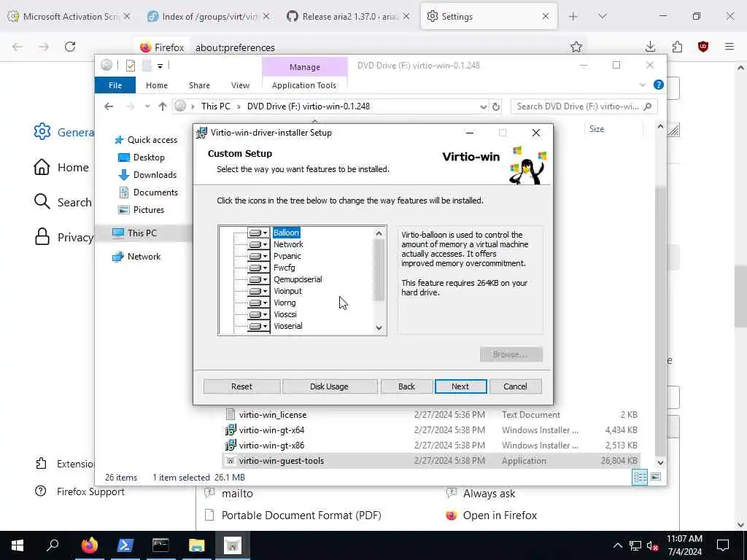Screen dimensions: 747x560
Task: Click Explorer's back navigation arrow
Action: click(109, 106)
